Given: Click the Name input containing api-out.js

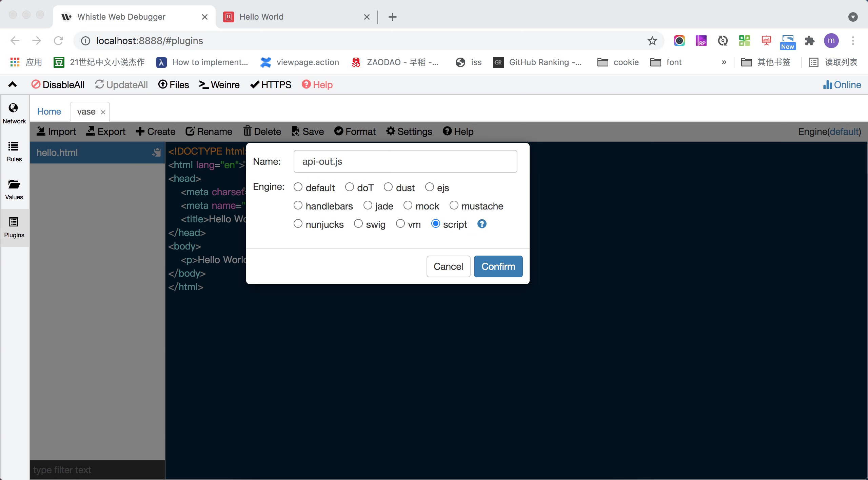Looking at the screenshot, I should pos(405,161).
